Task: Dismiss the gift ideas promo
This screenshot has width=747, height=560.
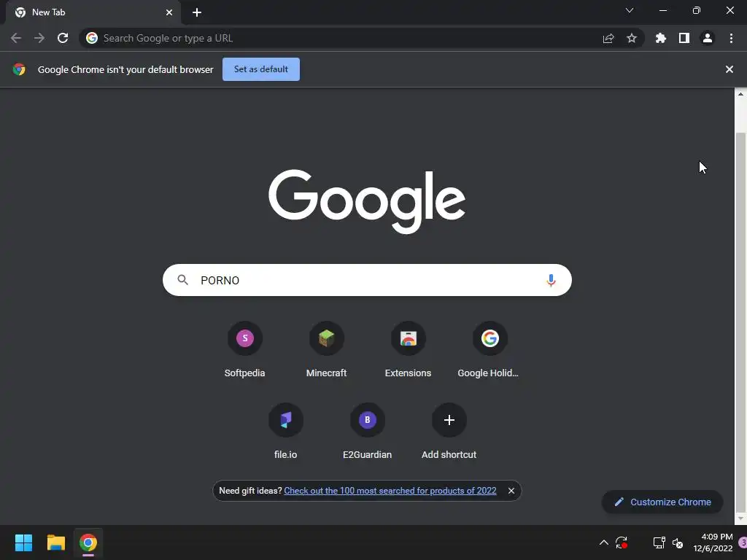Action: pos(511,491)
